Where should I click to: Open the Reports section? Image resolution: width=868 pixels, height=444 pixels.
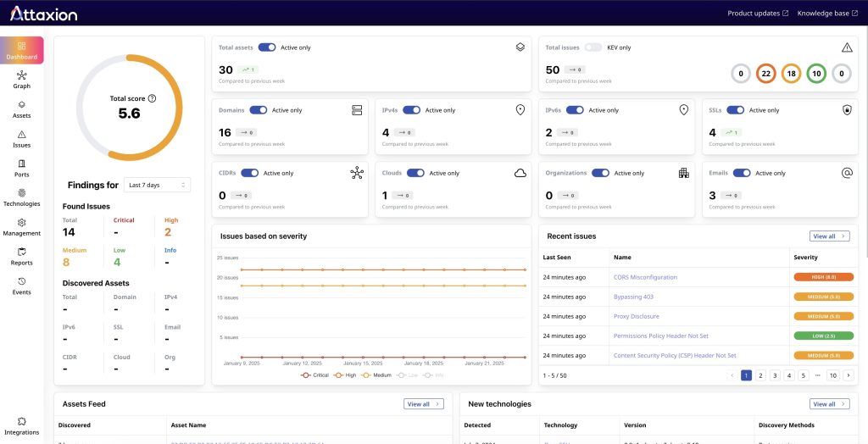pyautogui.click(x=21, y=256)
